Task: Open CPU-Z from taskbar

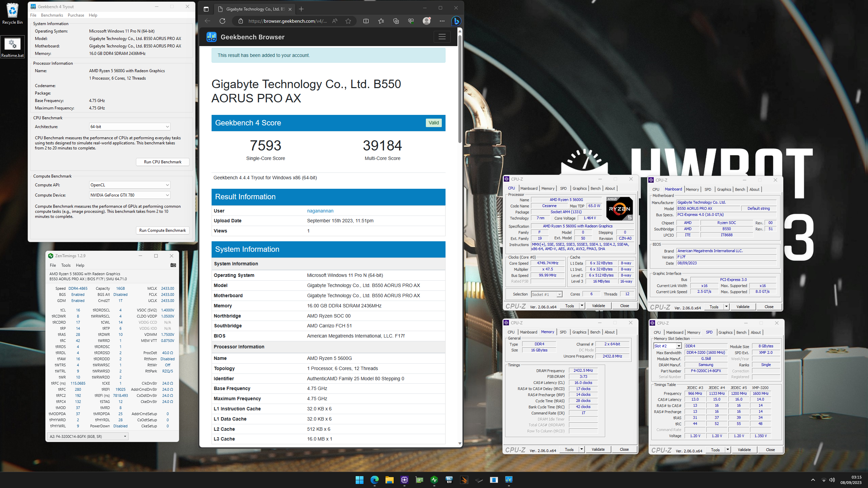Action: [404, 480]
